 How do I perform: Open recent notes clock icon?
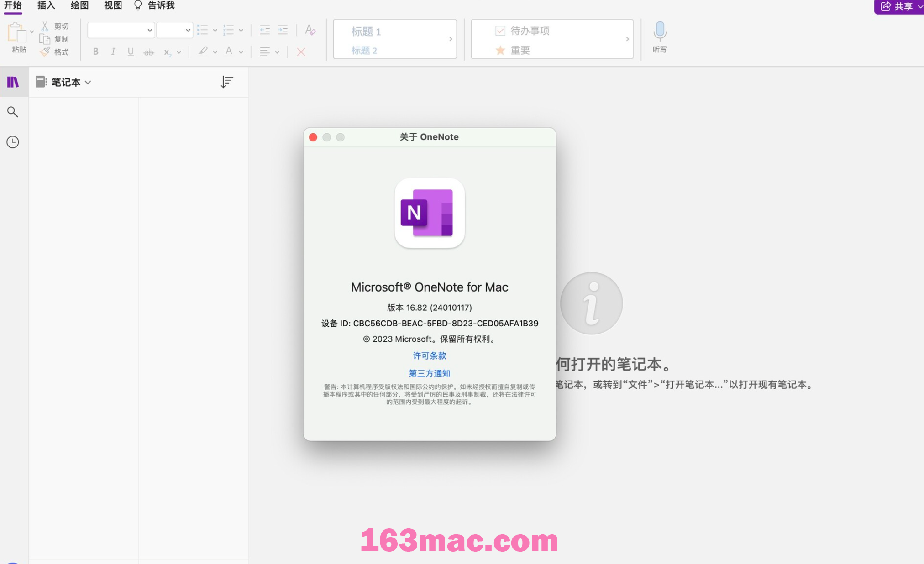point(13,142)
